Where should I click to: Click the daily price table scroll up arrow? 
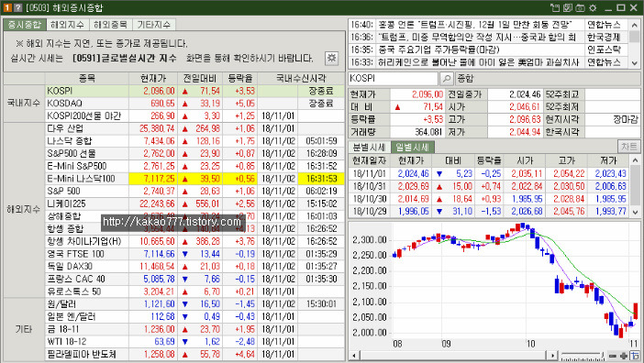635,160
